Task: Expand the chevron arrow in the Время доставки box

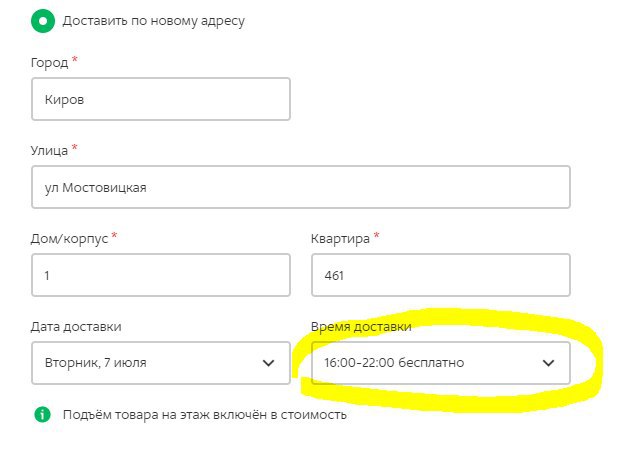Action: point(548,363)
